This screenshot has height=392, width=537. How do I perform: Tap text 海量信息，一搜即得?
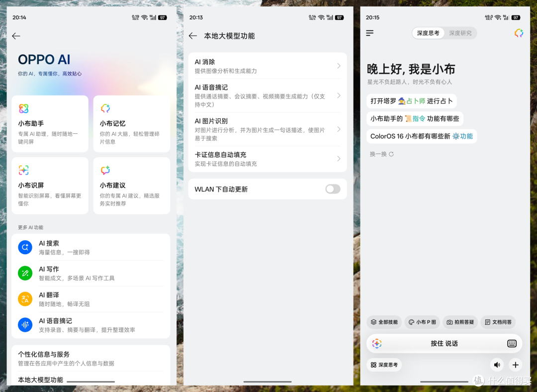[x=64, y=252]
